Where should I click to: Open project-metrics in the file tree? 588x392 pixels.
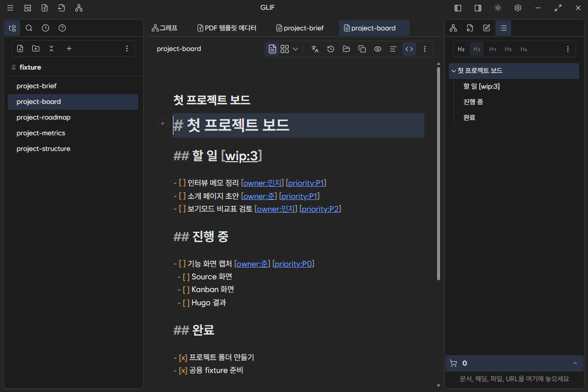(x=73, y=133)
